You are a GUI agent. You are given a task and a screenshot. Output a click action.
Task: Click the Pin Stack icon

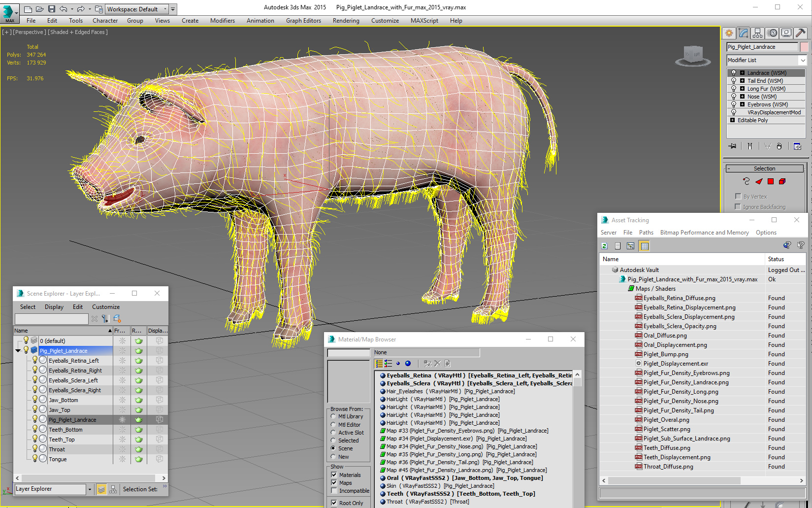(733, 146)
